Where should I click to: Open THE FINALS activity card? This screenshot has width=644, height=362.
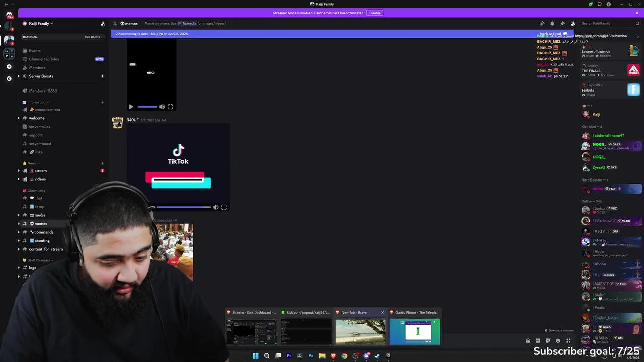point(611,70)
